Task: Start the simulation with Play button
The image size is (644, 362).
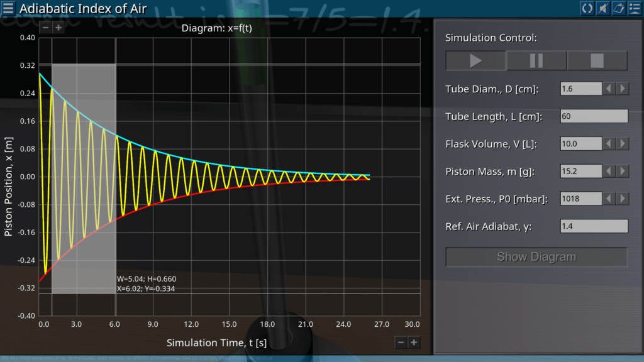Action: click(x=475, y=61)
